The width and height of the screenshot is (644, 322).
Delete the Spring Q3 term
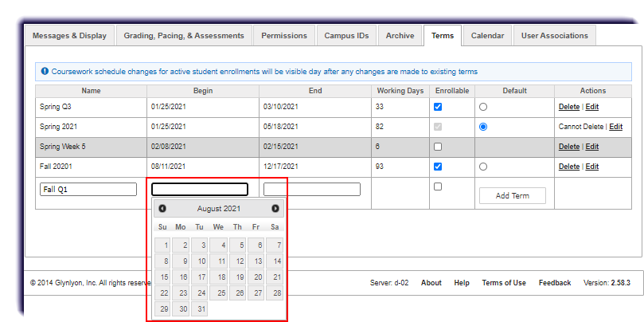coord(568,107)
